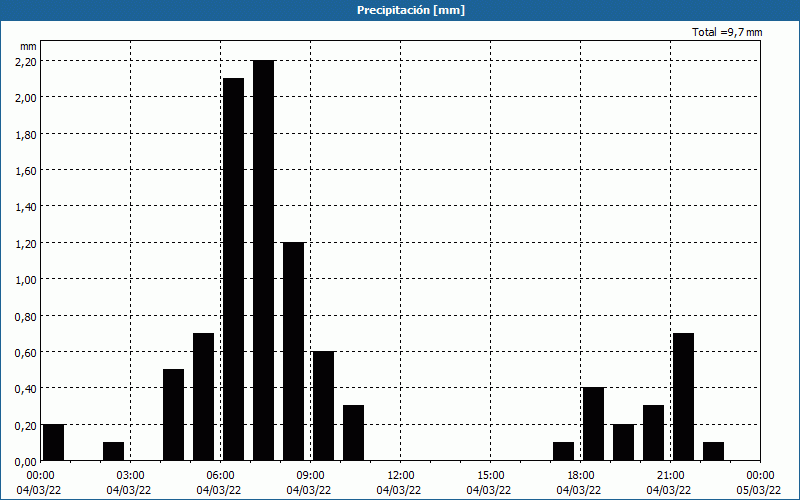Select the 1,60 y-axis value
This screenshot has width=800, height=500.
26,170
